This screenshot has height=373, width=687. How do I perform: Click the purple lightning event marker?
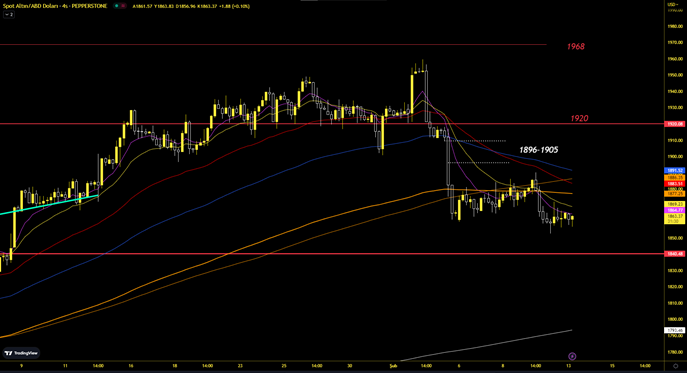coord(572,356)
